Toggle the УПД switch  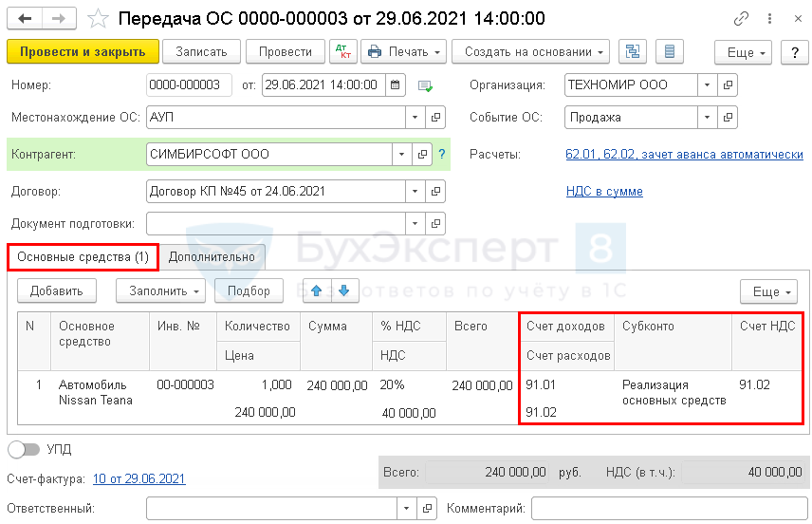click(24, 449)
